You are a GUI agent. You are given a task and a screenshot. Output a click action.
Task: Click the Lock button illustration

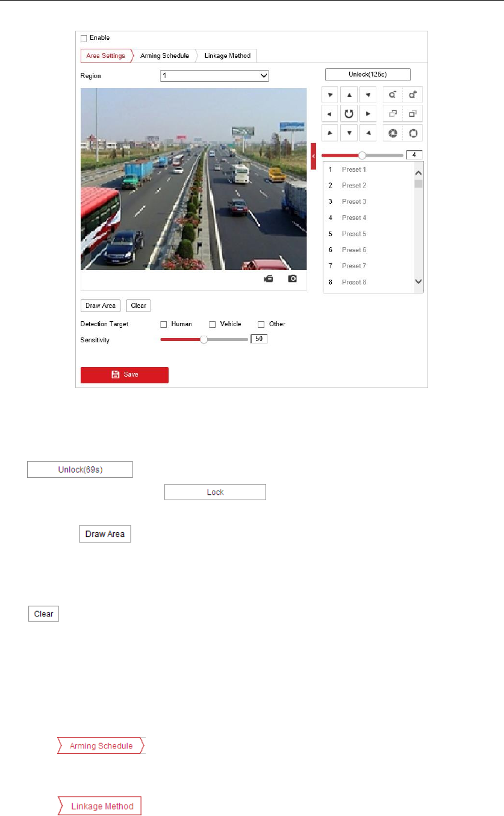(216, 492)
